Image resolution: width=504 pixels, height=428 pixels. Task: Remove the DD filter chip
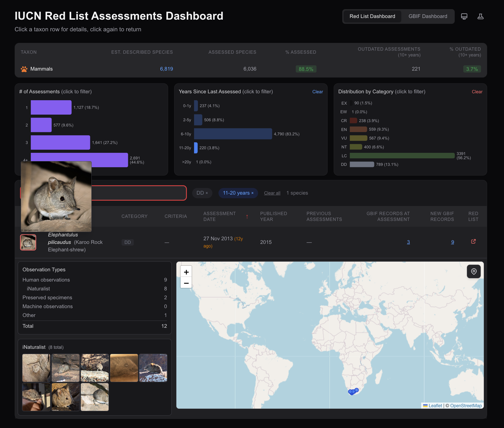point(207,193)
